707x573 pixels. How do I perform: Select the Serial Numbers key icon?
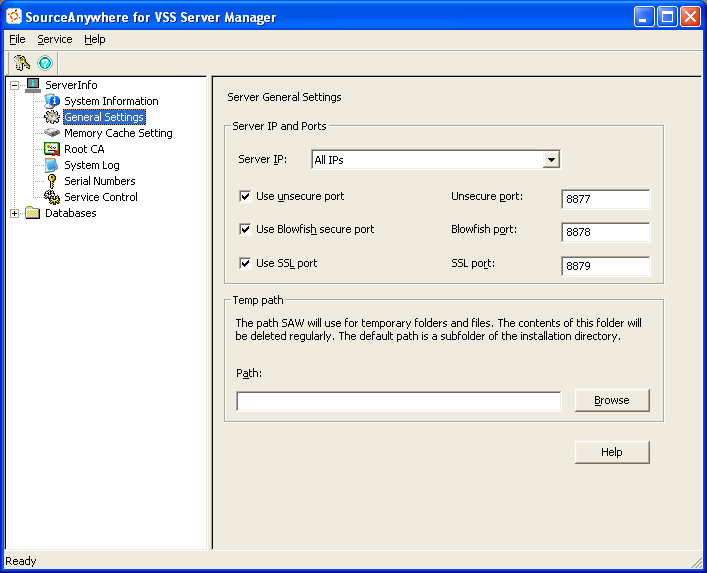tap(52, 181)
